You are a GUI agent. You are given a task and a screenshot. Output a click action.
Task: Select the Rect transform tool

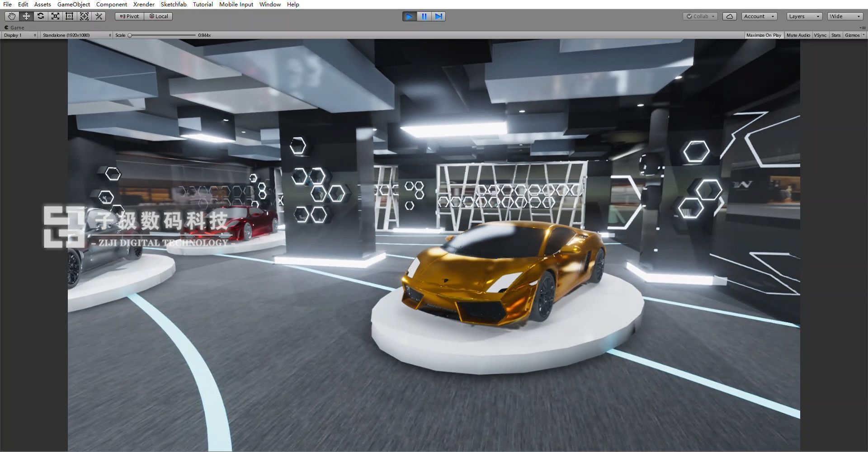point(70,16)
